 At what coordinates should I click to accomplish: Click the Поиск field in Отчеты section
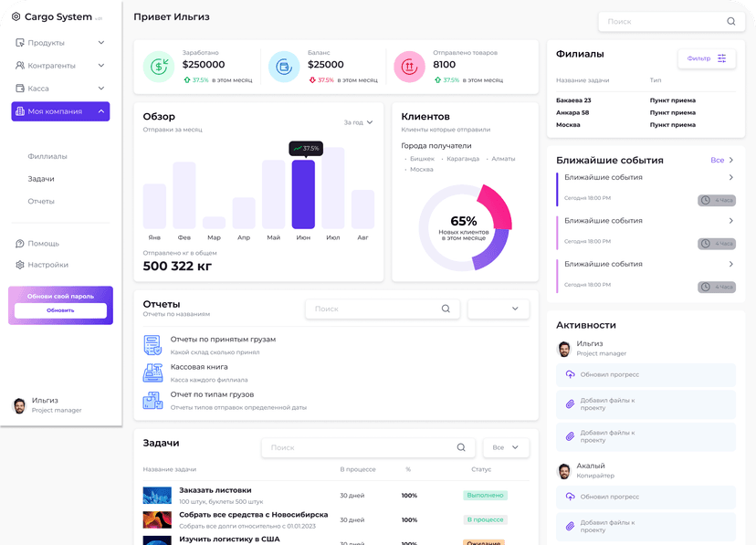tap(383, 309)
